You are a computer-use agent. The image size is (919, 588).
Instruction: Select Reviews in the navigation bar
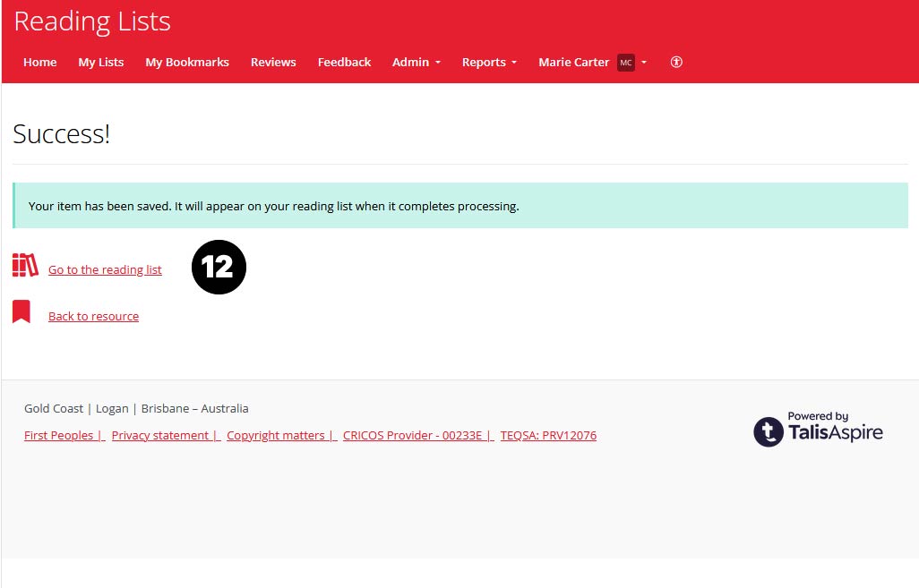(x=273, y=63)
